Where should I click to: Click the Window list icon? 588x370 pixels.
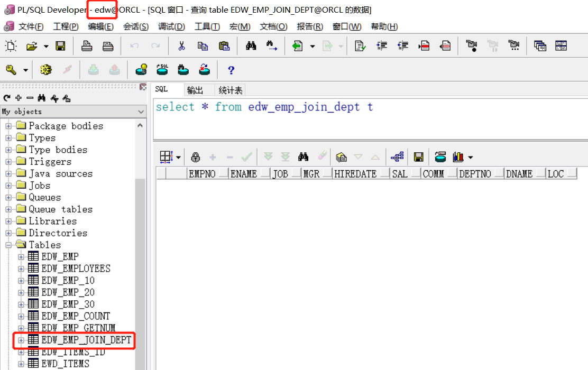click(x=540, y=46)
